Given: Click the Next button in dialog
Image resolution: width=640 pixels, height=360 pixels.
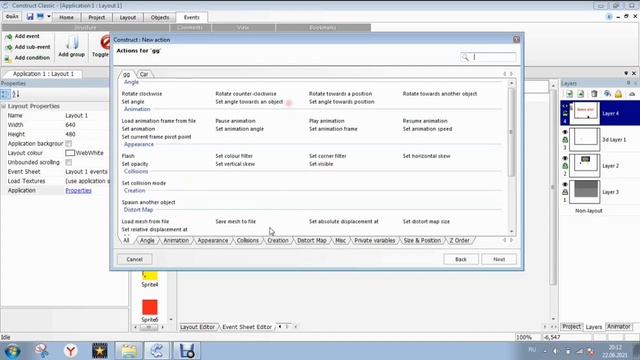Looking at the screenshot, I should coord(499,259).
